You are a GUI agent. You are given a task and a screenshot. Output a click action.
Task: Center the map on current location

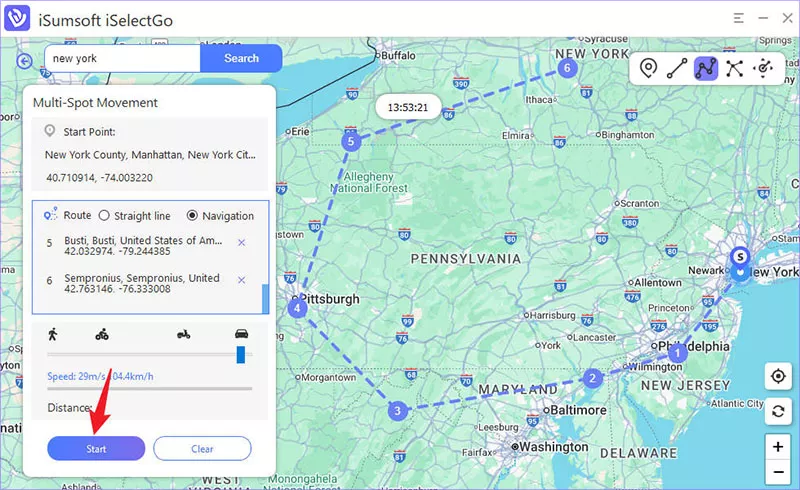click(777, 376)
